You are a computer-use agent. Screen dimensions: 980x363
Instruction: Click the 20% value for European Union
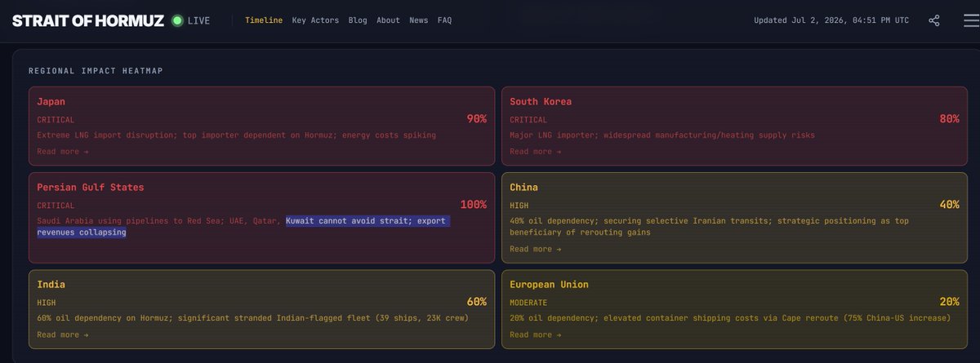tap(949, 302)
